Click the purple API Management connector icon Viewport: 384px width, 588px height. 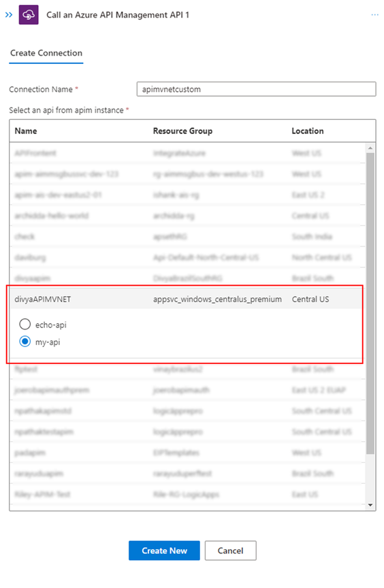point(29,15)
